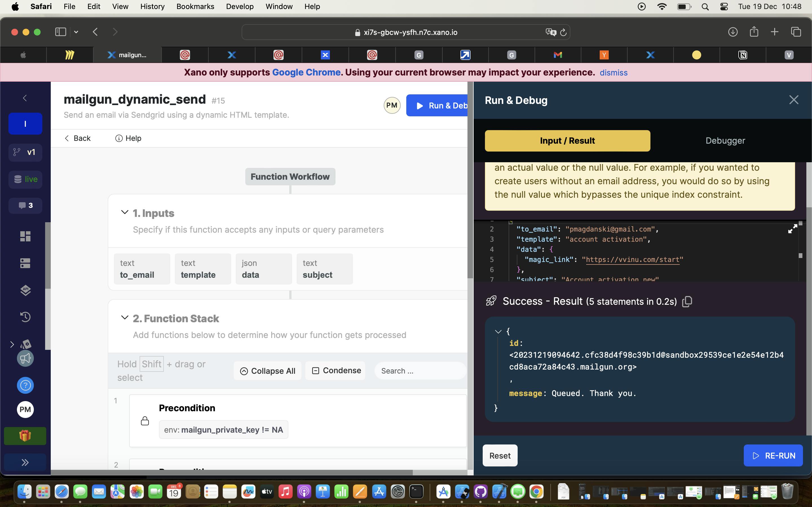Dismiss the Chrome browser warning

(x=613, y=73)
